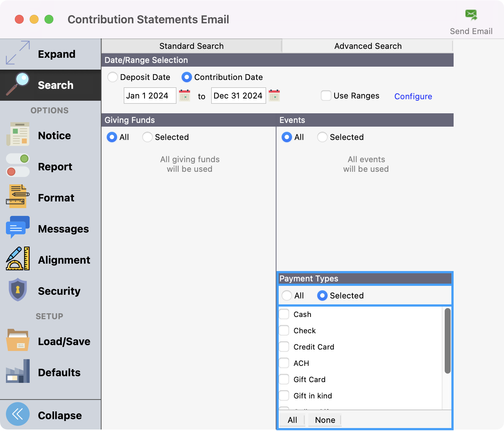Select the Deposit Date radio button
This screenshot has width=504, height=431.
point(113,77)
